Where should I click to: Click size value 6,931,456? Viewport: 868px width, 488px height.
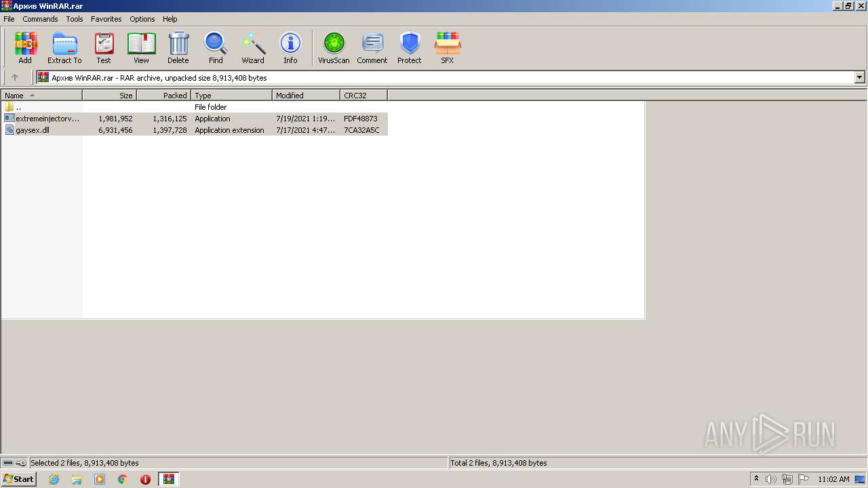tap(115, 130)
